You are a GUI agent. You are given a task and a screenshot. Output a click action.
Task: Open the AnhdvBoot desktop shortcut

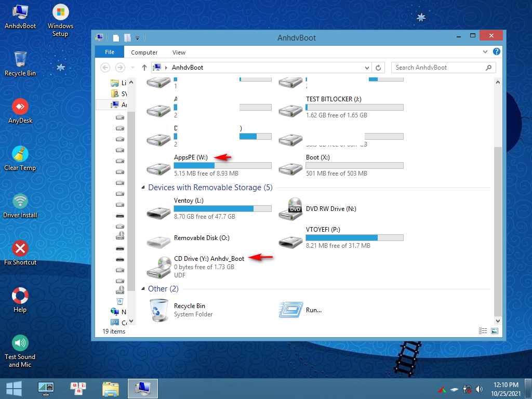point(20,17)
